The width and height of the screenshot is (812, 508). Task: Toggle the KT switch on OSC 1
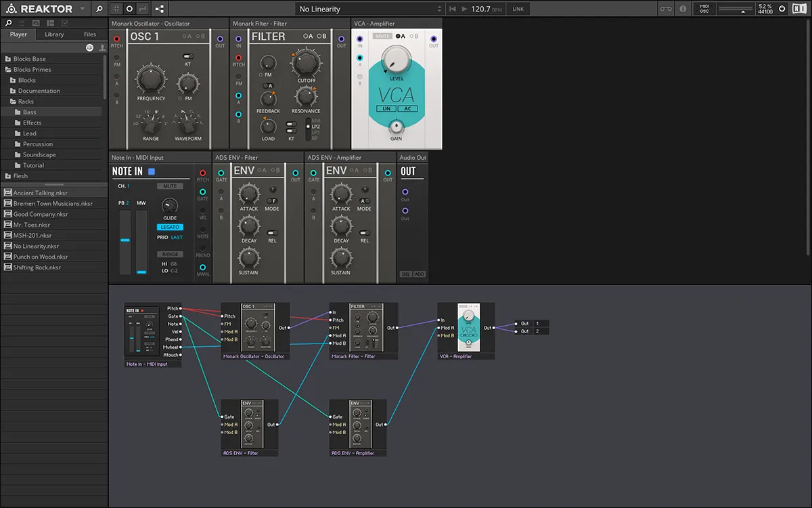point(188,57)
